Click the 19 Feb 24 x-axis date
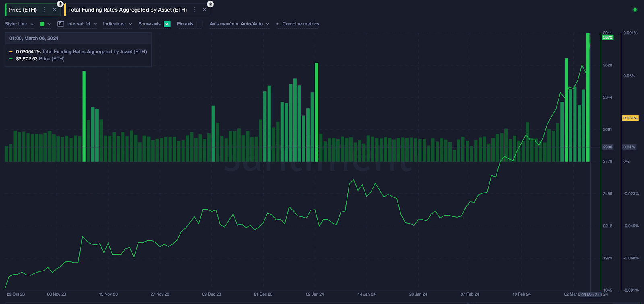This screenshot has height=304, width=644. click(521, 294)
